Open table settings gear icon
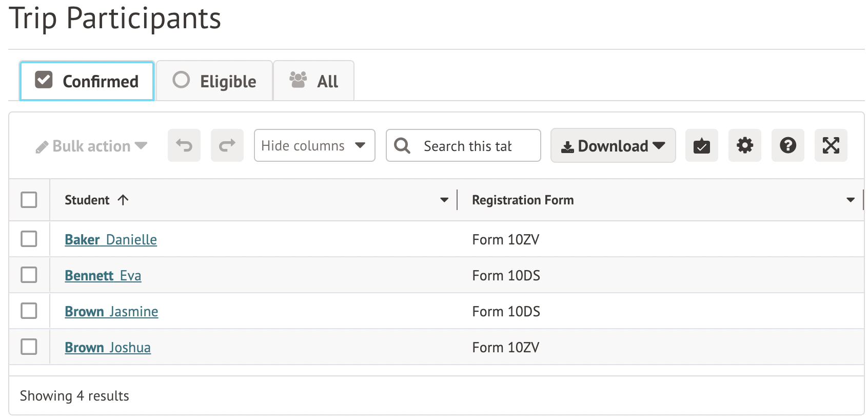This screenshot has height=417, width=868. click(744, 146)
